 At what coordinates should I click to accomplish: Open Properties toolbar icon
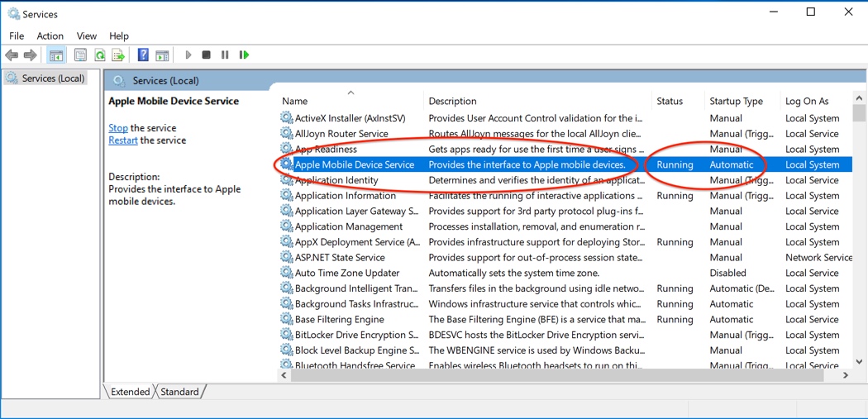81,55
